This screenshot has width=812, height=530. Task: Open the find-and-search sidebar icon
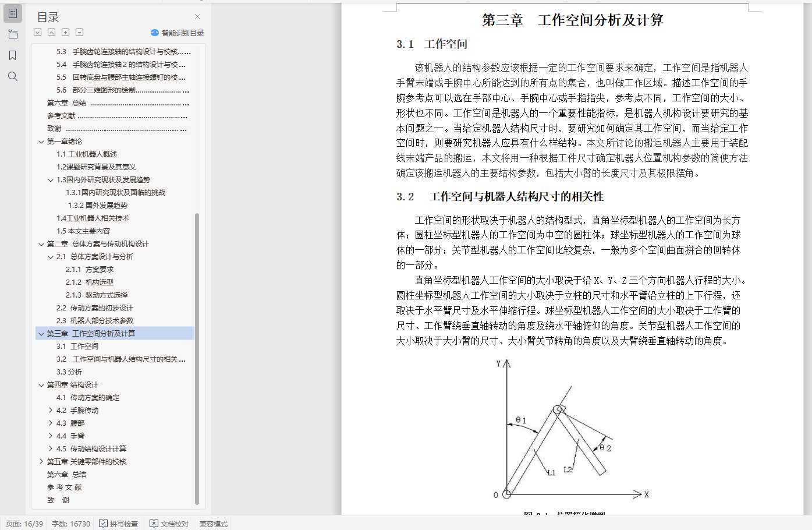[13, 76]
